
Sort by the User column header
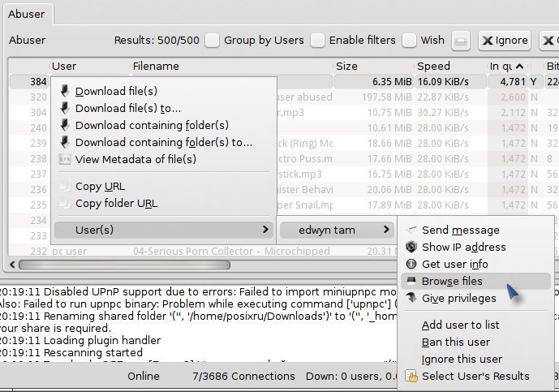tap(89, 67)
